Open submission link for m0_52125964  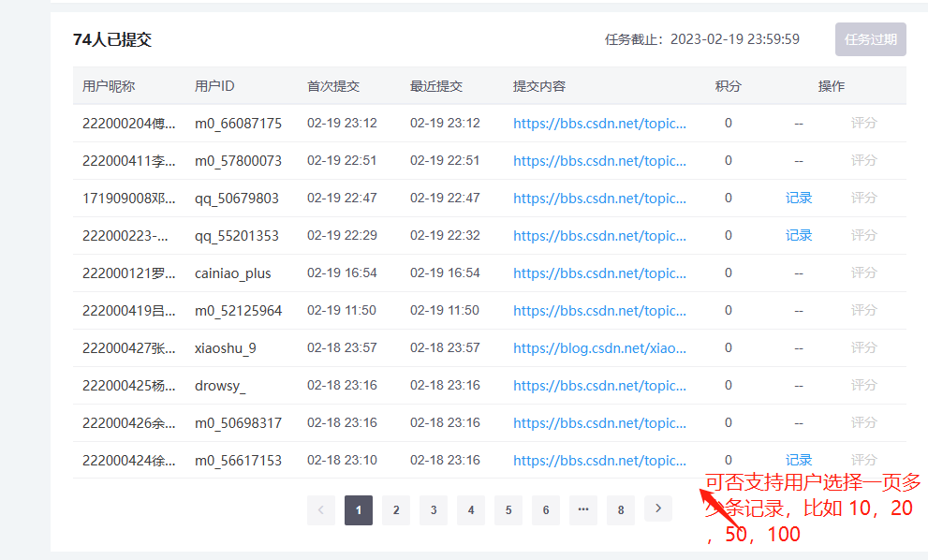(x=599, y=310)
